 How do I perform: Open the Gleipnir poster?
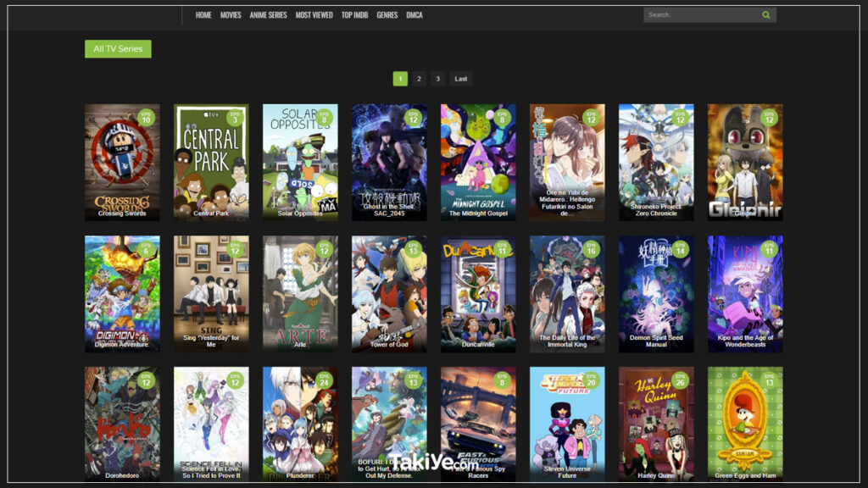(745, 162)
